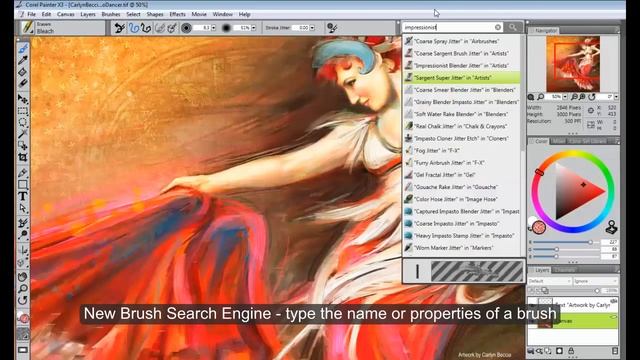Image resolution: width=640 pixels, height=360 pixels.
Task: Enable Straight Line Strokes mode
Action: [x=146, y=28]
